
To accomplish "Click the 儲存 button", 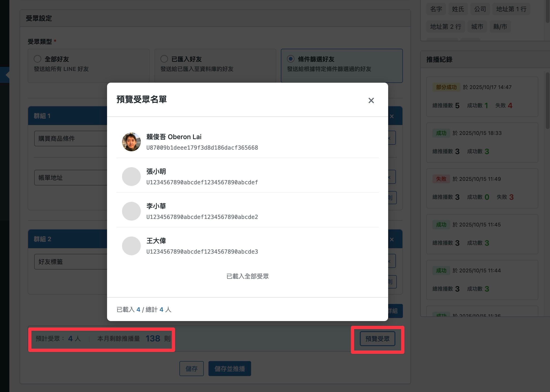I will click(x=191, y=369).
